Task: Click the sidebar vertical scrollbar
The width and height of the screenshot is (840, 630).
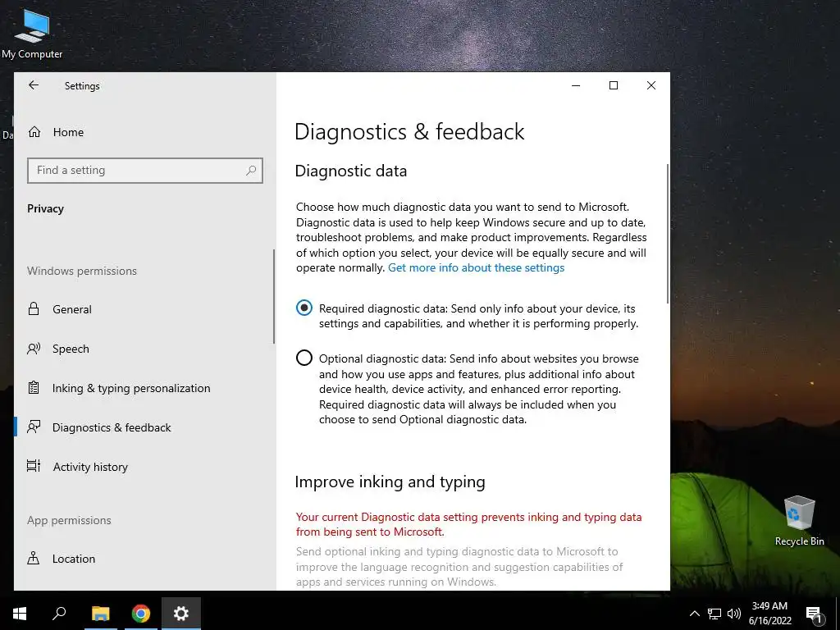Action: [274, 296]
